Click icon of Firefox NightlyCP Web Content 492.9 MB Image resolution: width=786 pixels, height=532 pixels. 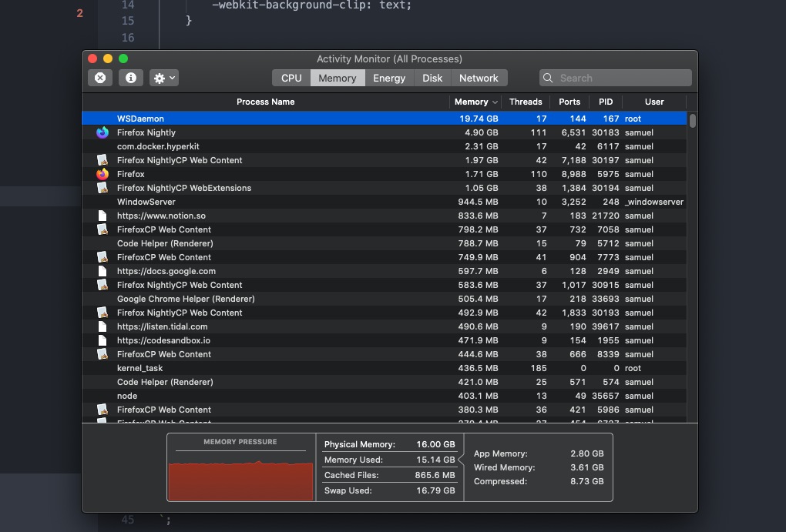tap(102, 313)
